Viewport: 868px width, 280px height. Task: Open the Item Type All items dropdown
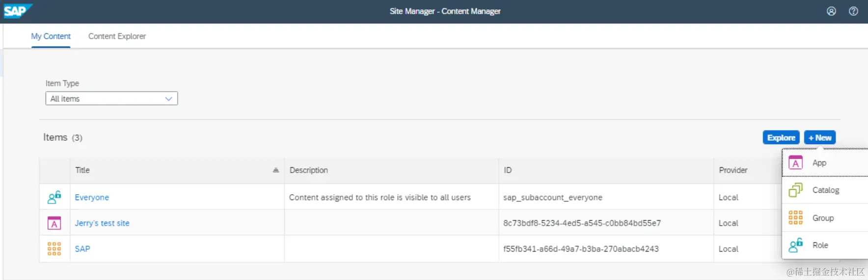111,99
